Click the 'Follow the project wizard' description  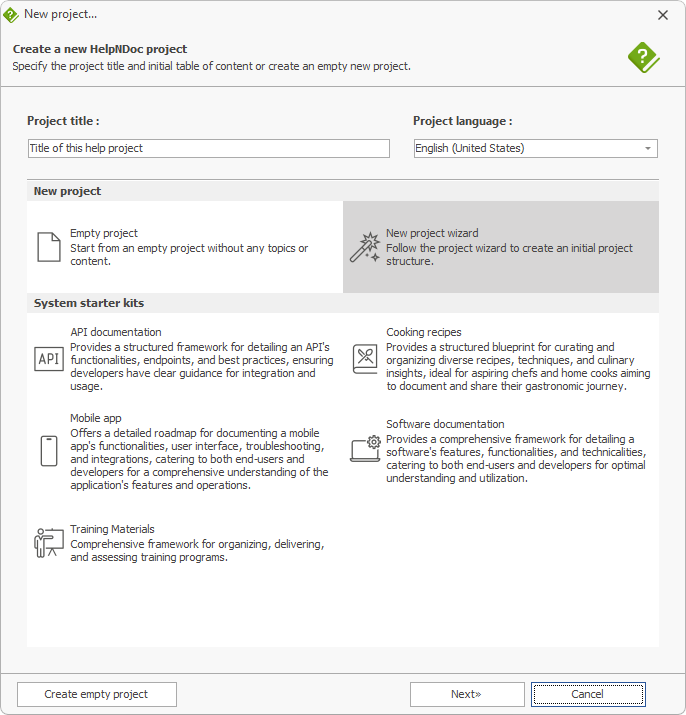tap(509, 254)
